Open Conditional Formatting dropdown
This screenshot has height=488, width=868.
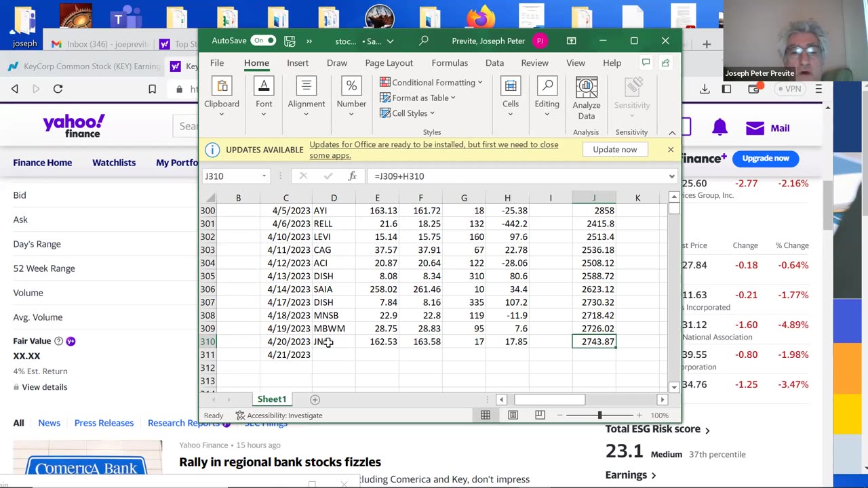click(x=431, y=83)
